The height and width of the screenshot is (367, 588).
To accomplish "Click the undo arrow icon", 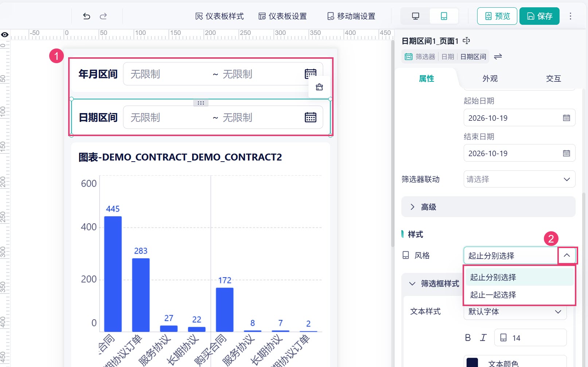I will (x=86, y=16).
